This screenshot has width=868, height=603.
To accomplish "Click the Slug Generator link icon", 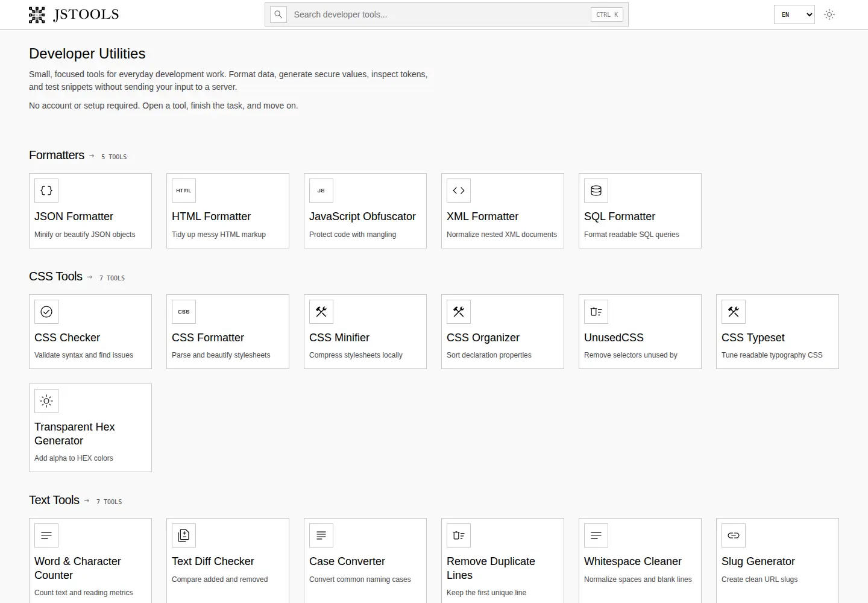I will coord(734,535).
